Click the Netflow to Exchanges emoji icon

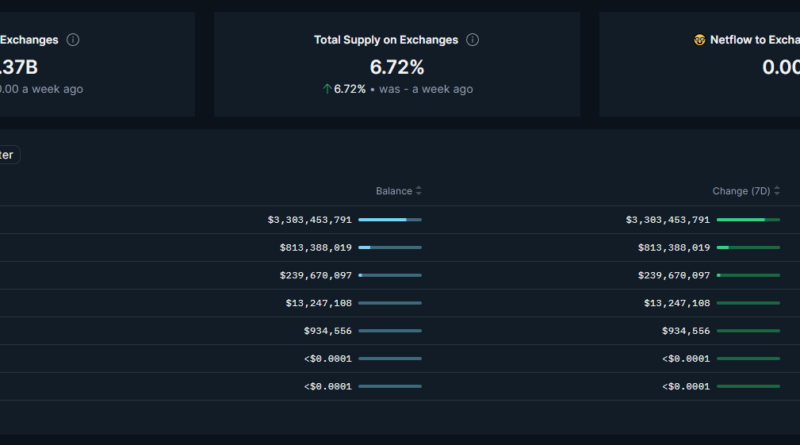(699, 40)
